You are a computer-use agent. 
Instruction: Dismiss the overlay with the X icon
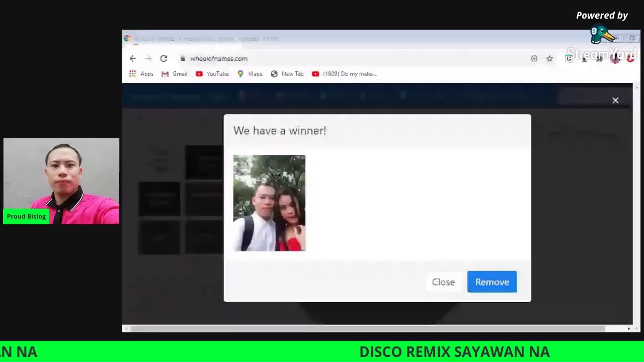pyautogui.click(x=615, y=101)
